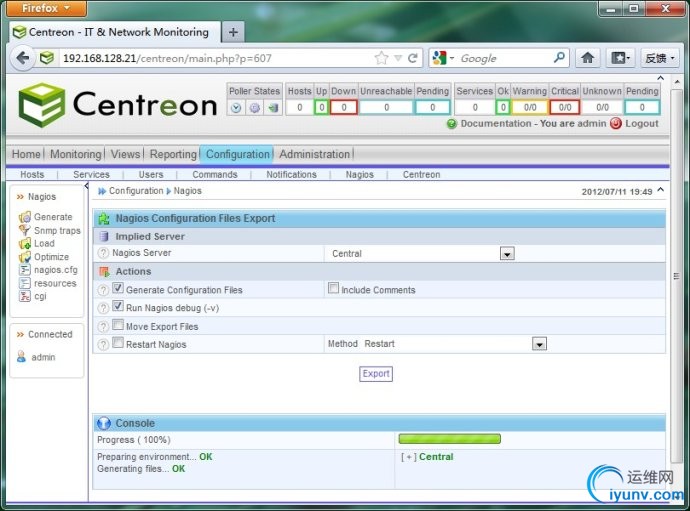
Task: Click the Optimize icon in sidebar
Action: tap(25, 257)
